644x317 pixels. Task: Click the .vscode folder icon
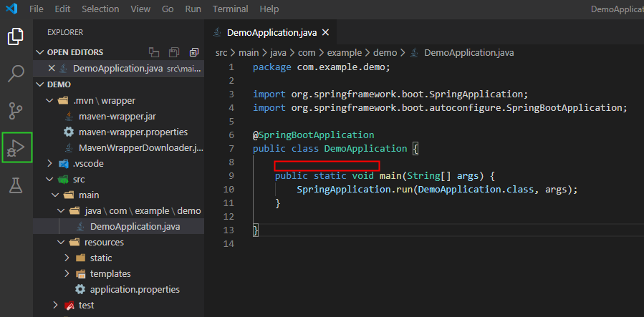point(63,164)
